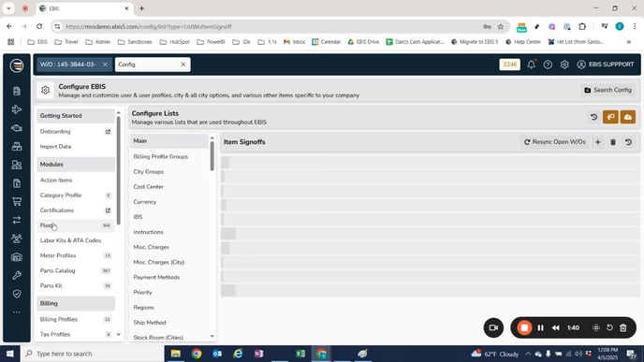Image resolution: width=644 pixels, height=362 pixels.
Task: Delete item using trash icon in Item Signoffs
Action: (x=613, y=142)
